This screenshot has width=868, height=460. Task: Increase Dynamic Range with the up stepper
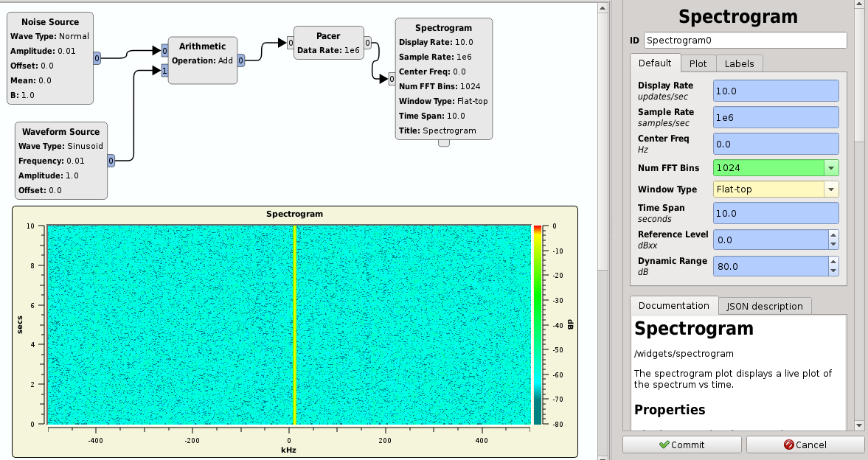(834, 262)
